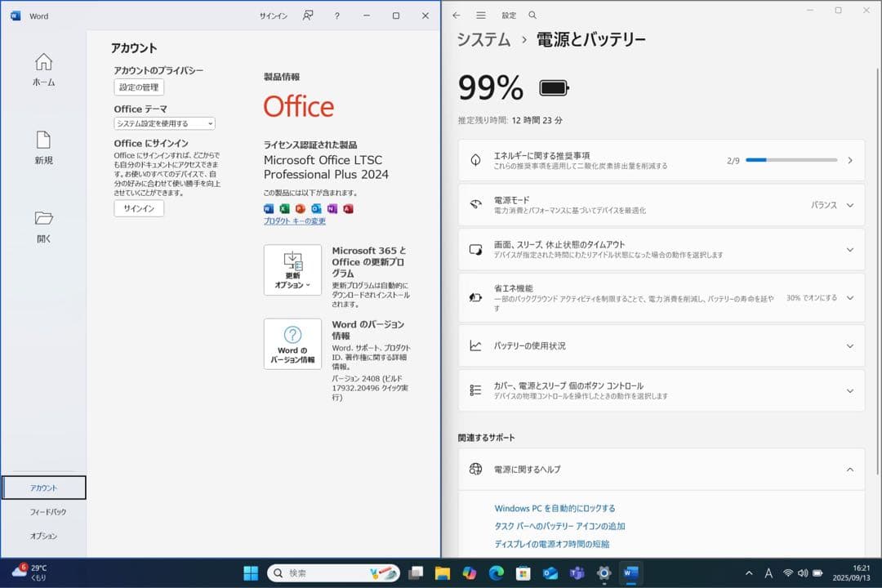Image resolution: width=882 pixels, height=588 pixels.
Task: Expand カバー、電源とスリープ button controls section
Action: (850, 390)
